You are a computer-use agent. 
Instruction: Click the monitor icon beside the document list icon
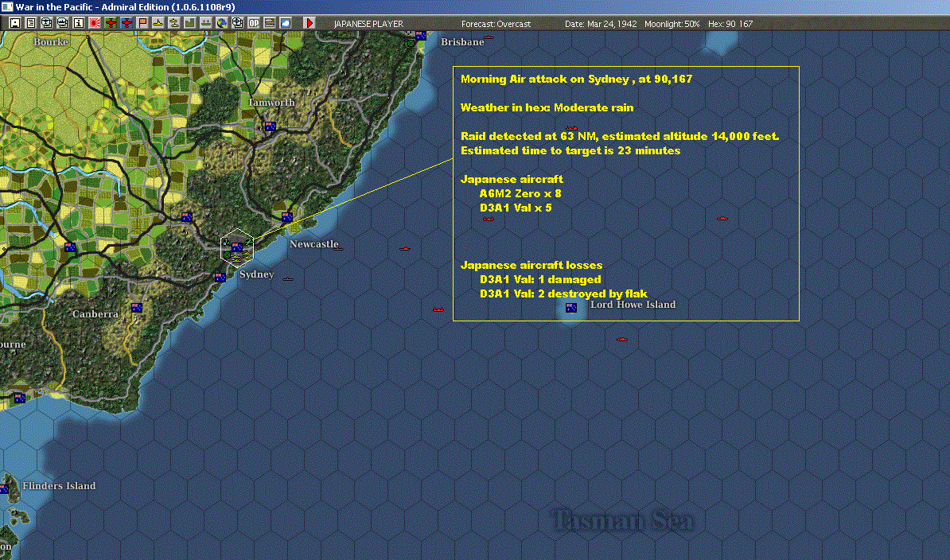pos(47,23)
